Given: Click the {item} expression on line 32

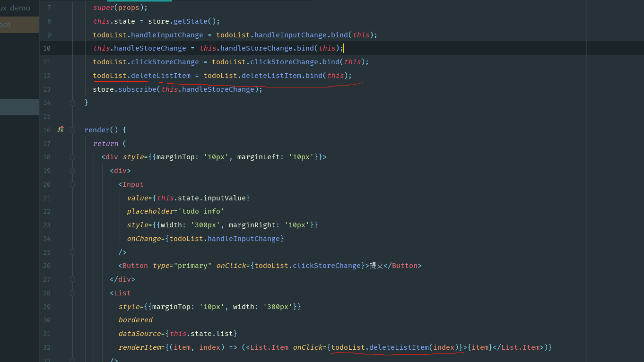Looking at the screenshot, I should coord(480,347).
